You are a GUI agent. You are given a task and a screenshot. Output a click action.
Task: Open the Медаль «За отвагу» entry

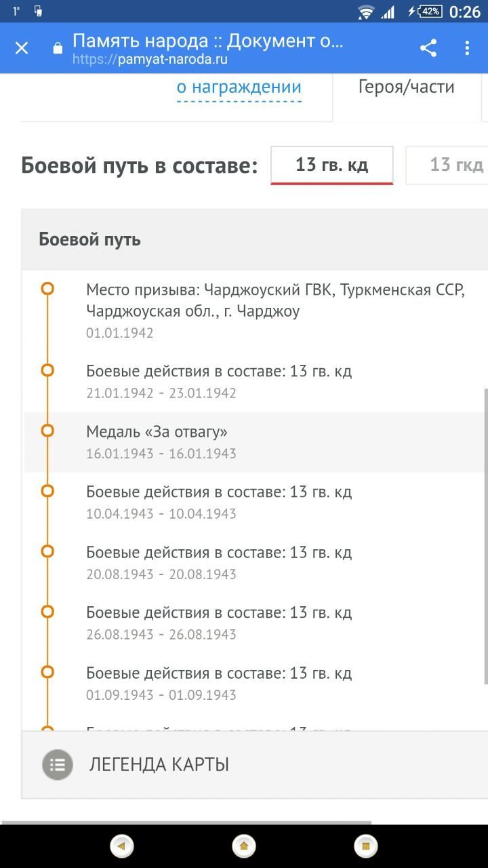click(157, 432)
